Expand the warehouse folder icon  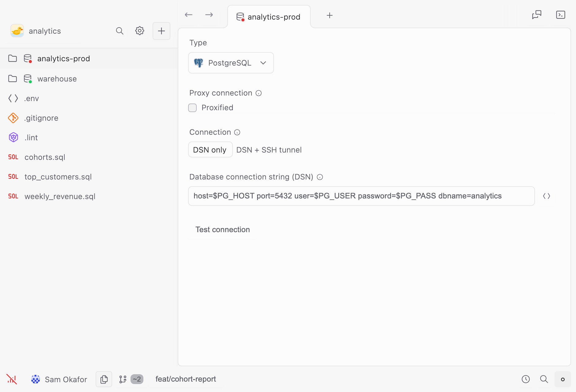[x=13, y=79]
